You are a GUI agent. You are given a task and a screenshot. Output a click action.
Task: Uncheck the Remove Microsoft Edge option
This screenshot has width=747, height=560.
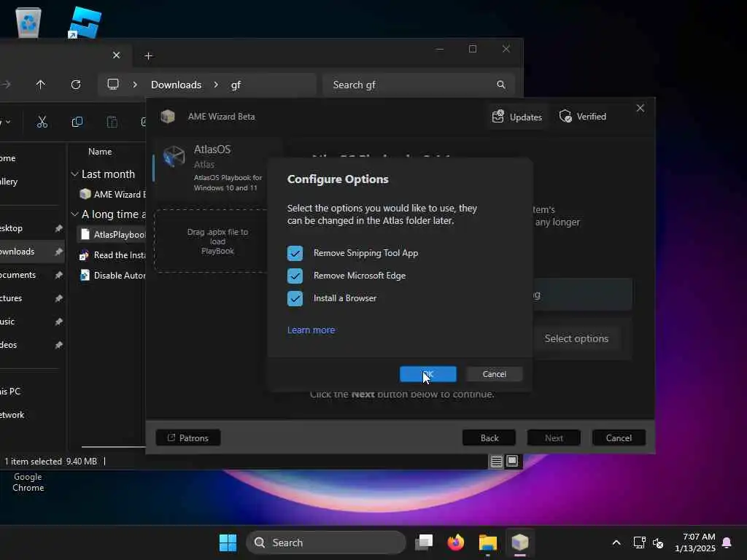coord(295,276)
